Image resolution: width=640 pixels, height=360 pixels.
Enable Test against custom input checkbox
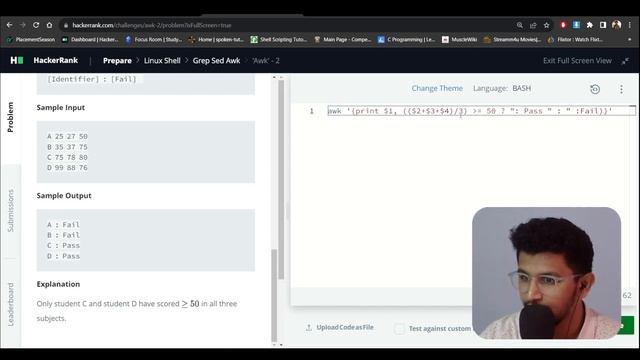pyautogui.click(x=400, y=328)
